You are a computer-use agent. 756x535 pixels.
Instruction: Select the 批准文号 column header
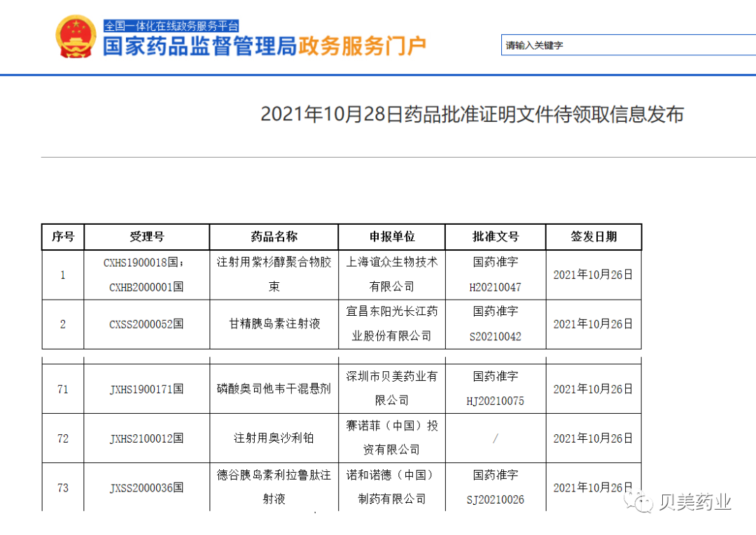click(495, 237)
